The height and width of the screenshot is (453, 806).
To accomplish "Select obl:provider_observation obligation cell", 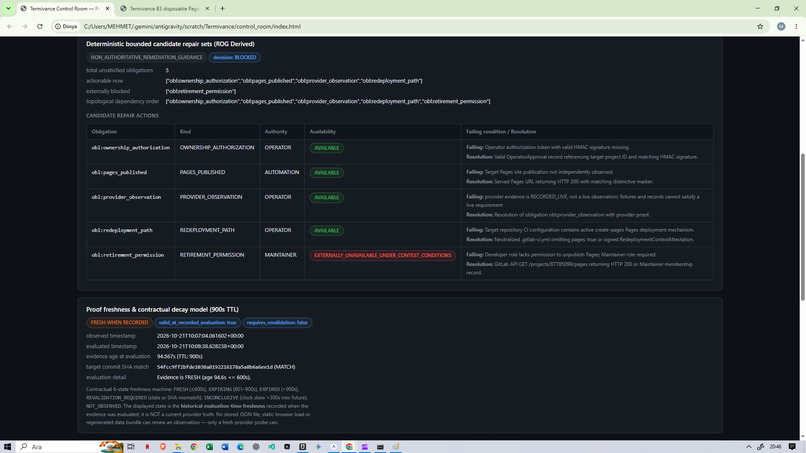I will click(131, 205).
